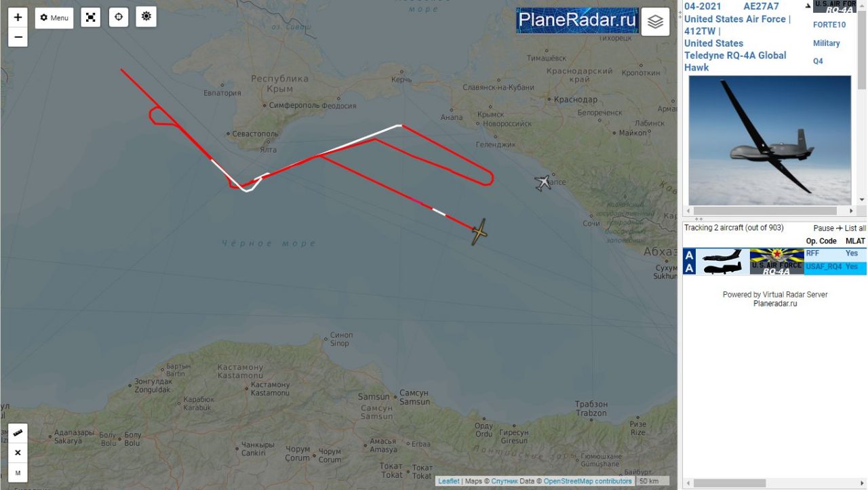
Task: Select the ruler measurement tool
Action: click(18, 433)
